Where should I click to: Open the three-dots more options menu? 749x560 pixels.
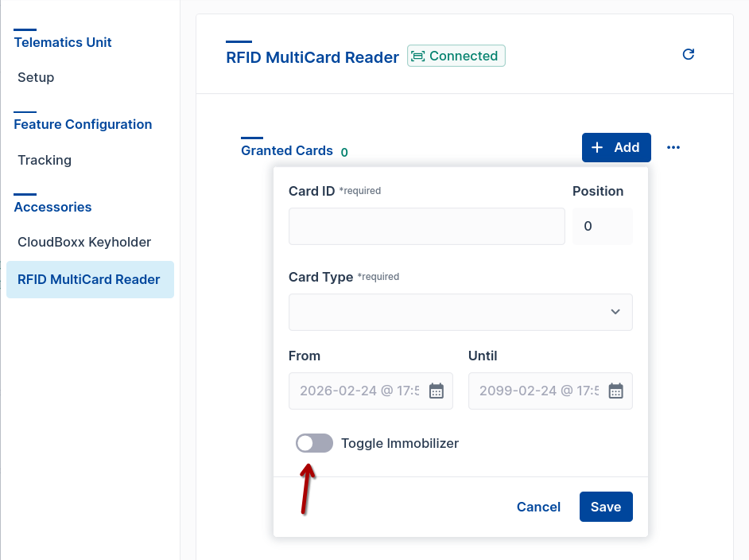pos(673,147)
